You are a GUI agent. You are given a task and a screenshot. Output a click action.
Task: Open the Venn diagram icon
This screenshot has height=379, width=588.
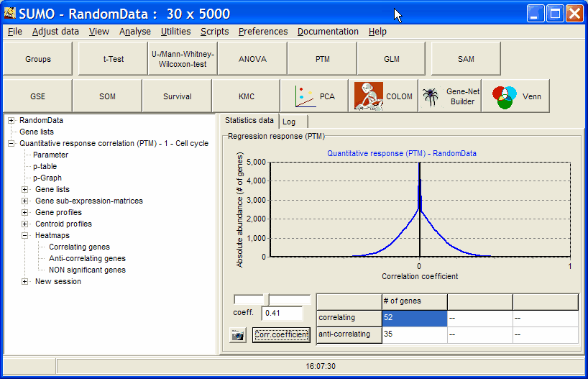504,97
